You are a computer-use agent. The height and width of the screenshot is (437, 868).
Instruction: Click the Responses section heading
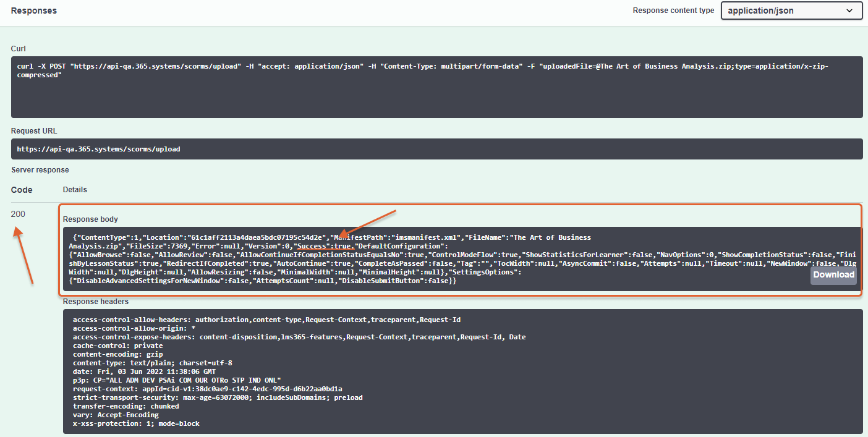(34, 11)
